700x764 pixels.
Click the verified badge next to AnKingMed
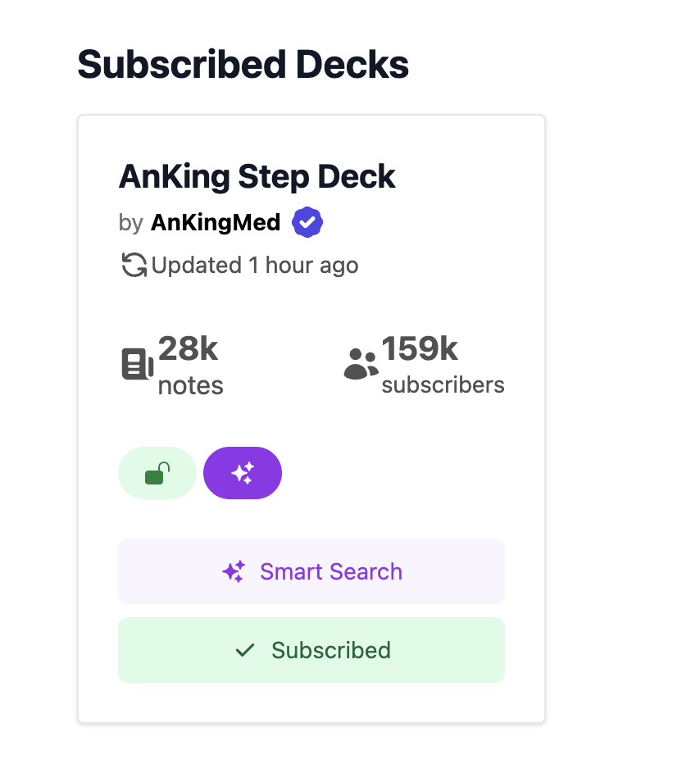(x=308, y=222)
